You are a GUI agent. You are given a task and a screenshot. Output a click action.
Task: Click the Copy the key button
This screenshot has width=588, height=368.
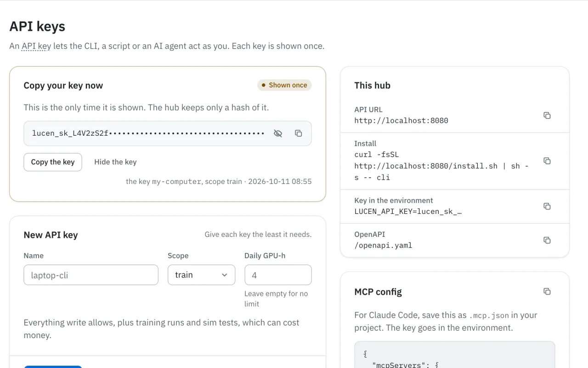53,162
